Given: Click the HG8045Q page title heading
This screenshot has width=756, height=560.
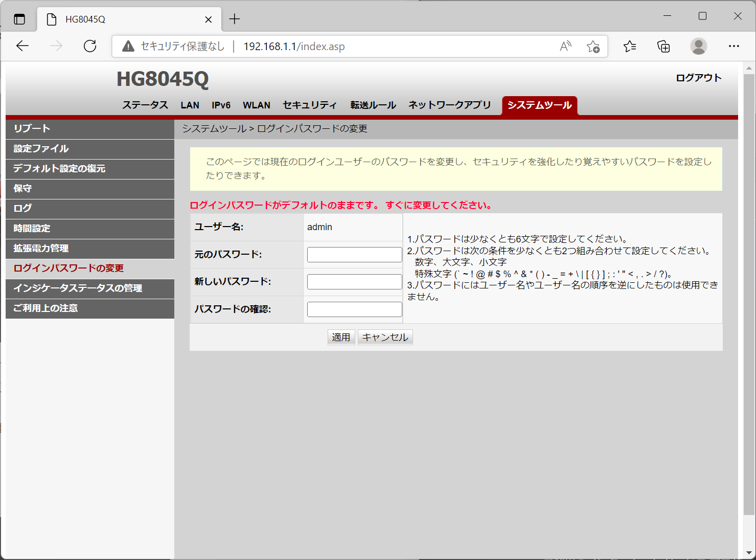Looking at the screenshot, I should [163, 79].
